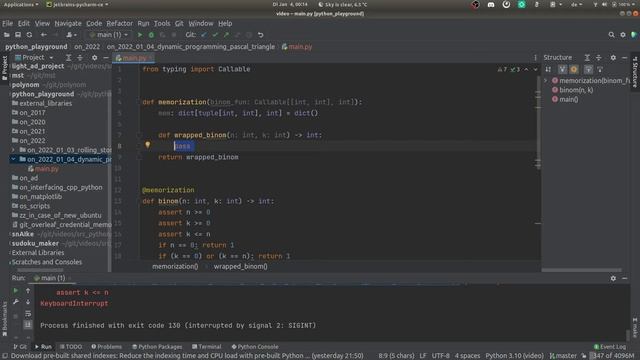Open Run panel settings gear
Screen dimensions: 640x360
click(613, 278)
